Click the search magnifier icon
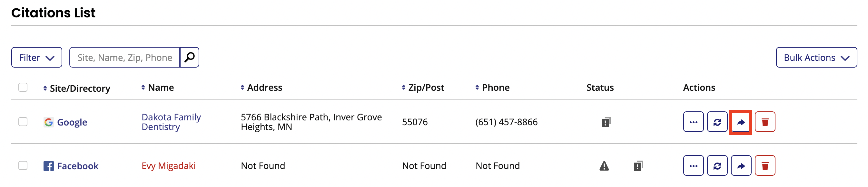The image size is (868, 187). point(189,57)
